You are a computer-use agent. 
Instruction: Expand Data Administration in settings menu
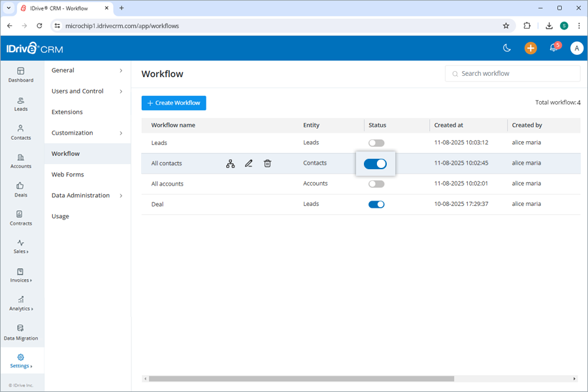click(x=80, y=195)
